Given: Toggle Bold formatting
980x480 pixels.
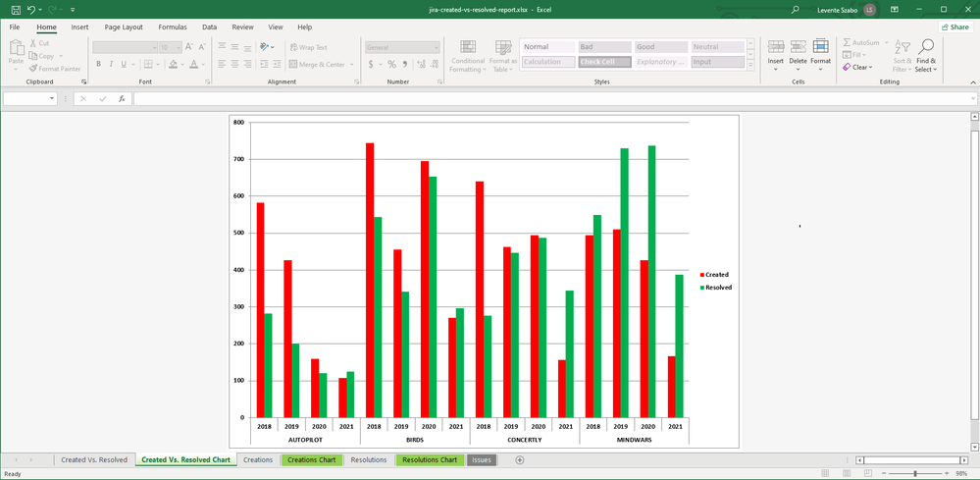Looking at the screenshot, I should [98, 65].
